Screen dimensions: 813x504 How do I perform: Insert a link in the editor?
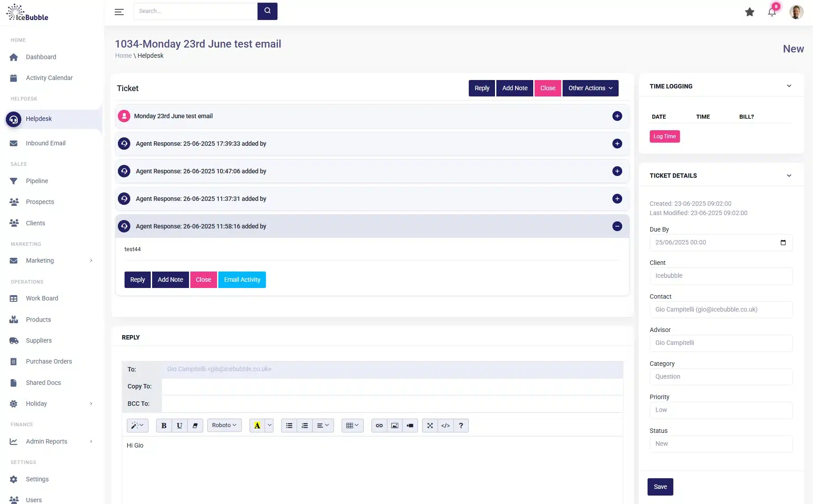click(x=379, y=425)
